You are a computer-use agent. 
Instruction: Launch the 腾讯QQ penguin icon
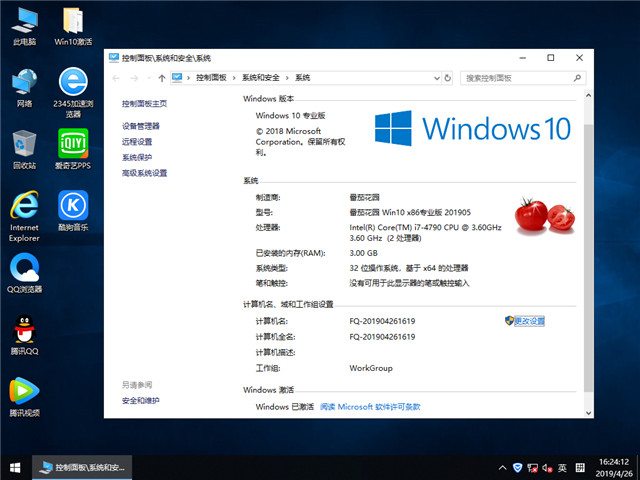click(x=24, y=335)
